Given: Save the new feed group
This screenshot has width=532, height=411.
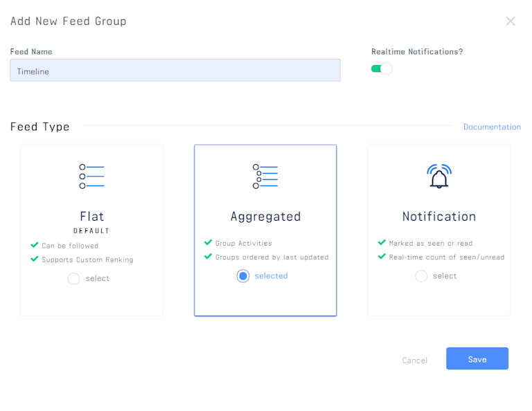Looking at the screenshot, I should click(477, 358).
